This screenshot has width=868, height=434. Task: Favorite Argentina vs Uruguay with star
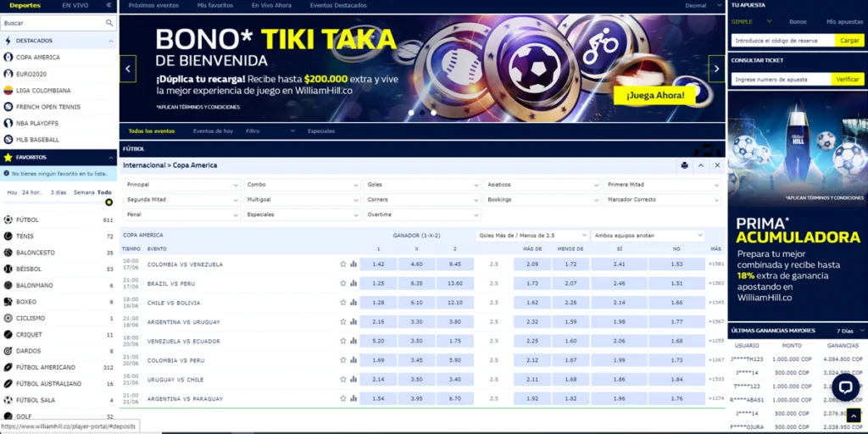(343, 321)
